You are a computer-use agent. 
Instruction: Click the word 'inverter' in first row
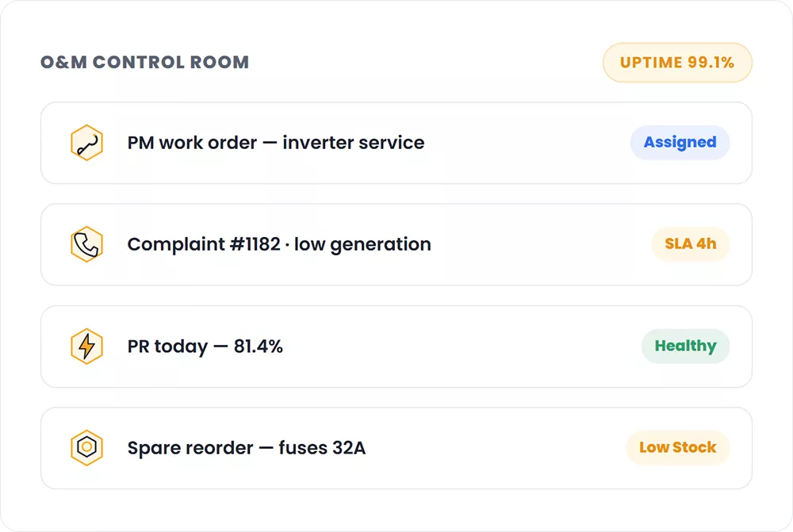click(x=318, y=143)
